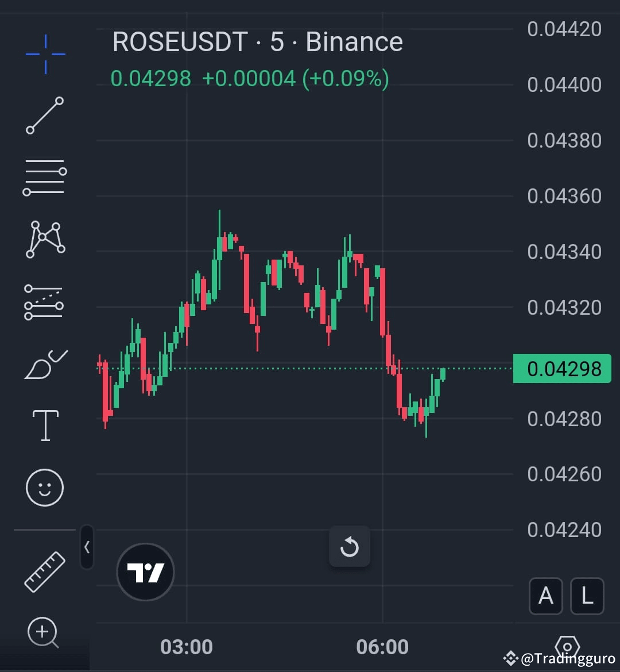Toggle the crosshair cursor mode
620x672 pixels.
coord(45,53)
